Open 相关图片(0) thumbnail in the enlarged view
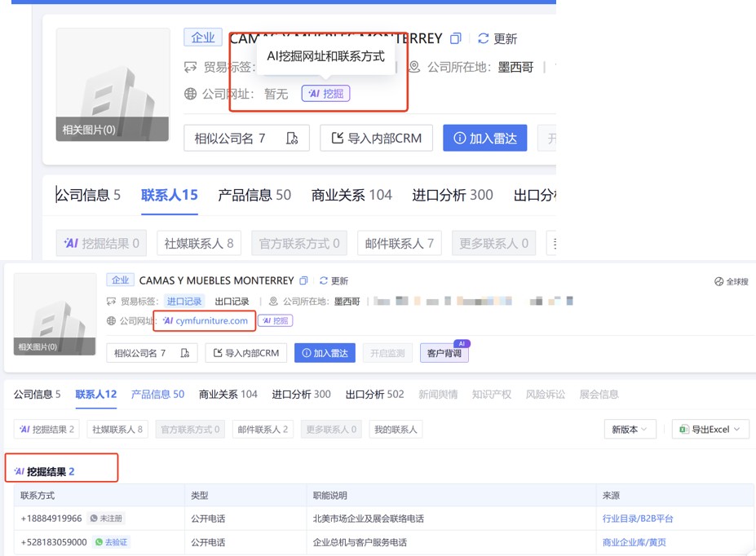Screen dimensions: 756x556 point(113,84)
